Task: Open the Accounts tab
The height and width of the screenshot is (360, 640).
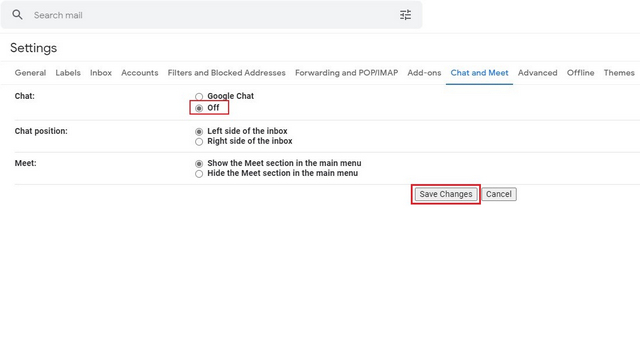Action: pos(140,73)
